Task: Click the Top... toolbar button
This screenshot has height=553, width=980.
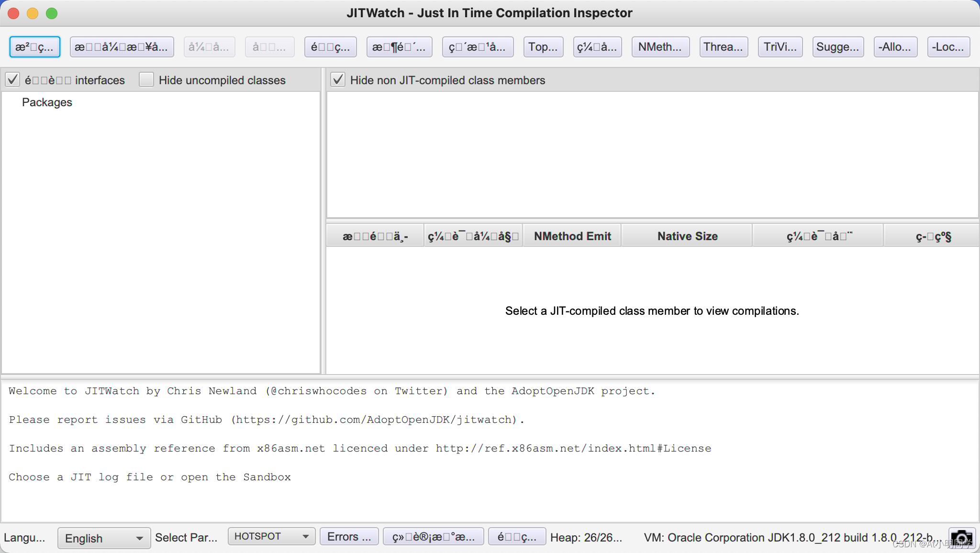Action: click(543, 46)
